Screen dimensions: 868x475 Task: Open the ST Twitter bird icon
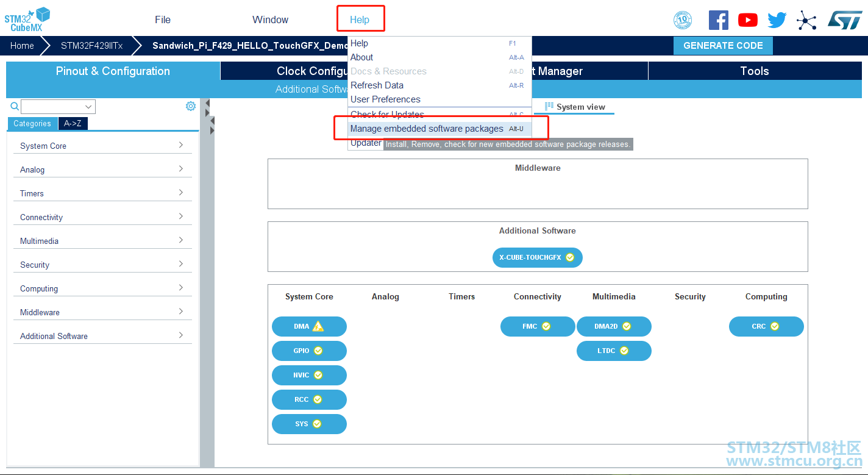(777, 20)
